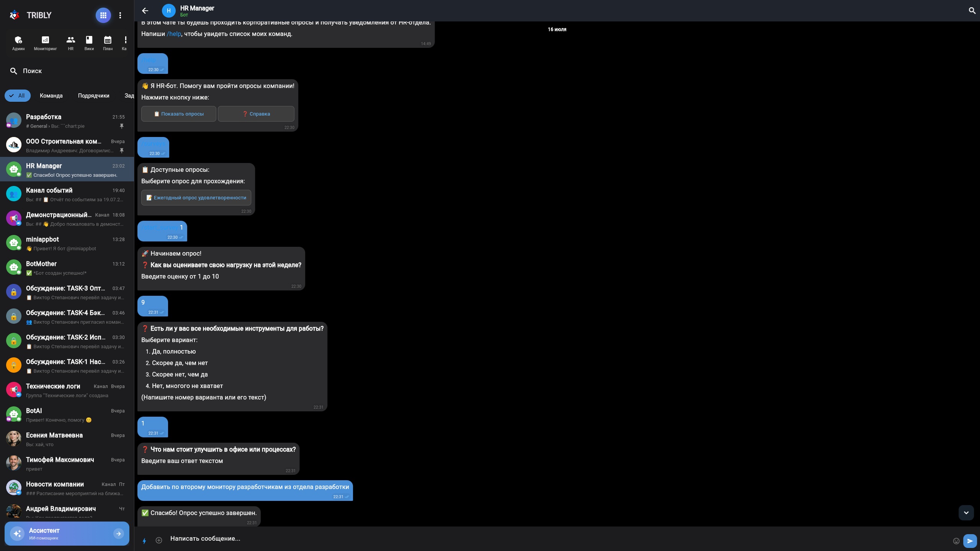980x551 pixels.
Task: Open the Демонстрационный... channel
Action: pyautogui.click(x=67, y=219)
